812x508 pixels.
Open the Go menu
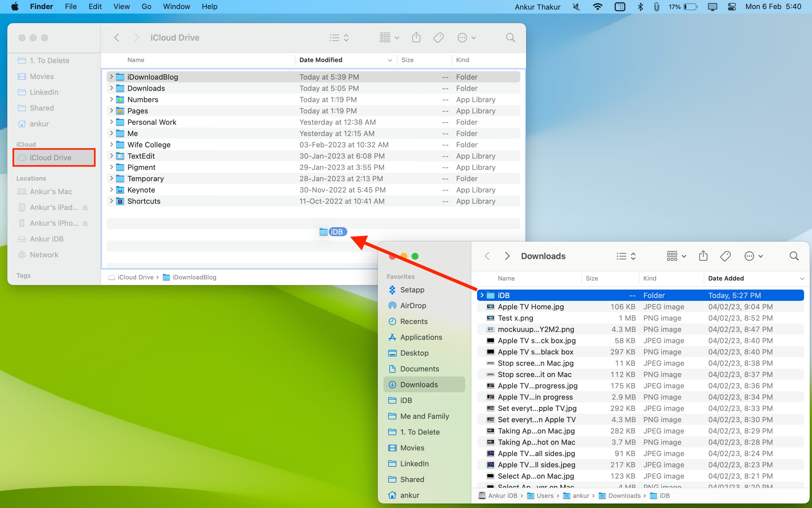(x=146, y=7)
